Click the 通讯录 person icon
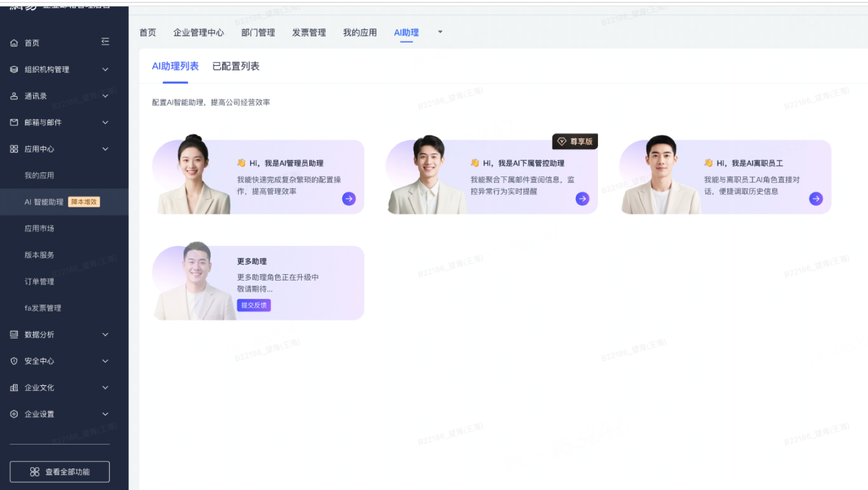Screen dimensions: 868x490 click(14, 96)
